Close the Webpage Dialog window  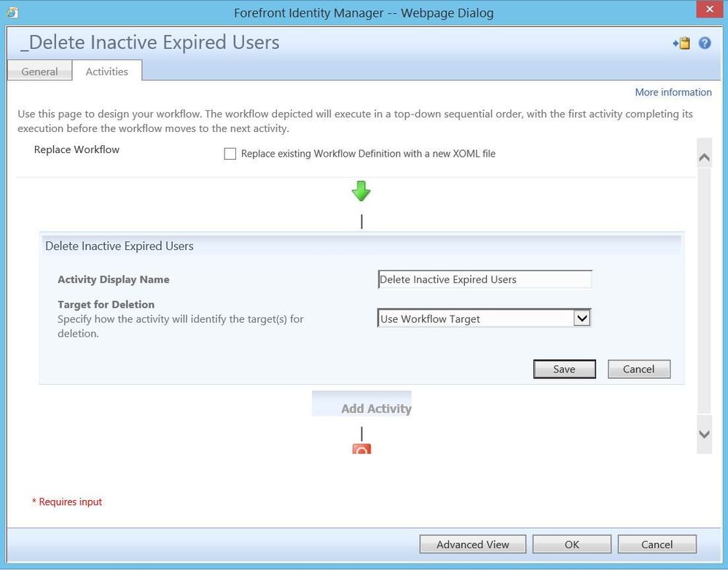[x=710, y=9]
